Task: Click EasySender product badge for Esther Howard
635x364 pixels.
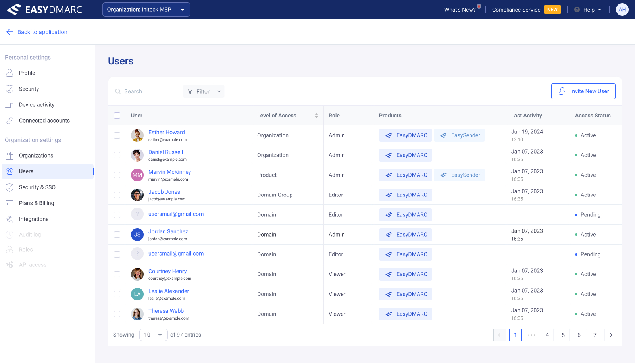Action: coord(459,135)
